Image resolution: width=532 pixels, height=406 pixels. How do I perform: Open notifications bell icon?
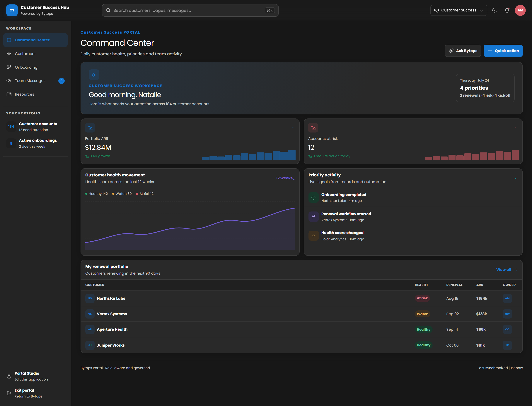click(x=507, y=10)
